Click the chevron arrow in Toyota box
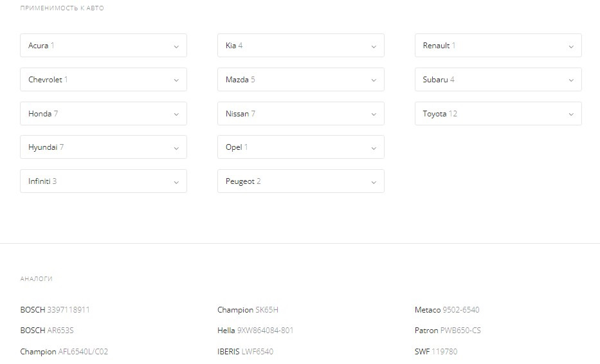Image resolution: width=600 pixels, height=364 pixels. point(571,114)
